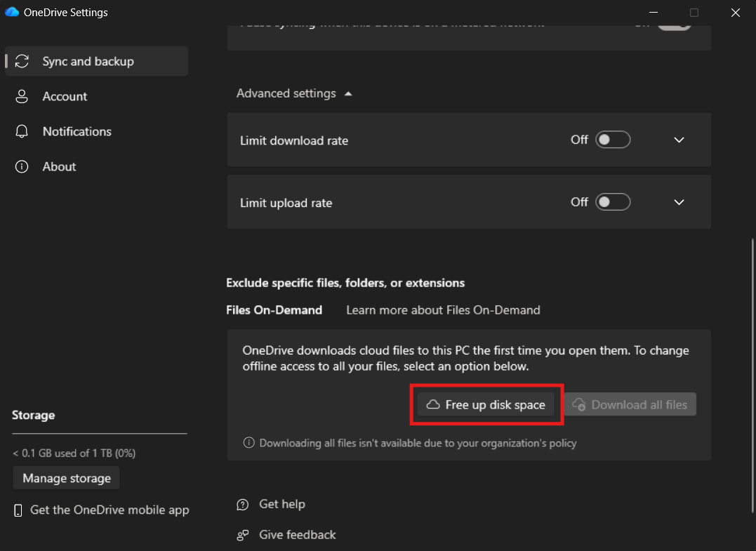
Task: Click the Account person icon
Action: click(22, 96)
